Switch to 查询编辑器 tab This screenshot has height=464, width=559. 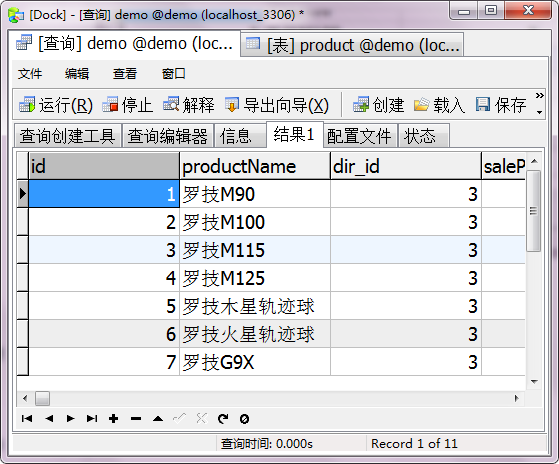168,136
